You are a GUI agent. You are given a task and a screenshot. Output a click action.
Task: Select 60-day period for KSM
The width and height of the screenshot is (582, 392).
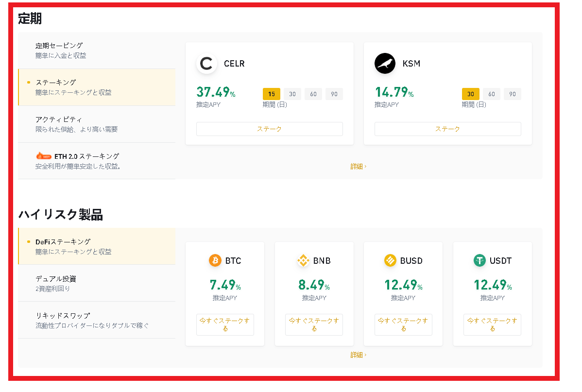pyautogui.click(x=492, y=94)
